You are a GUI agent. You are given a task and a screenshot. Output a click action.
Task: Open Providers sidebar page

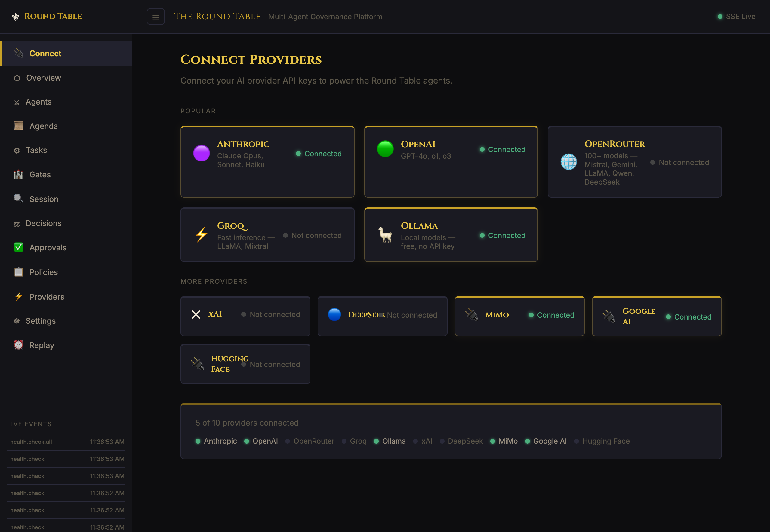click(x=66, y=297)
